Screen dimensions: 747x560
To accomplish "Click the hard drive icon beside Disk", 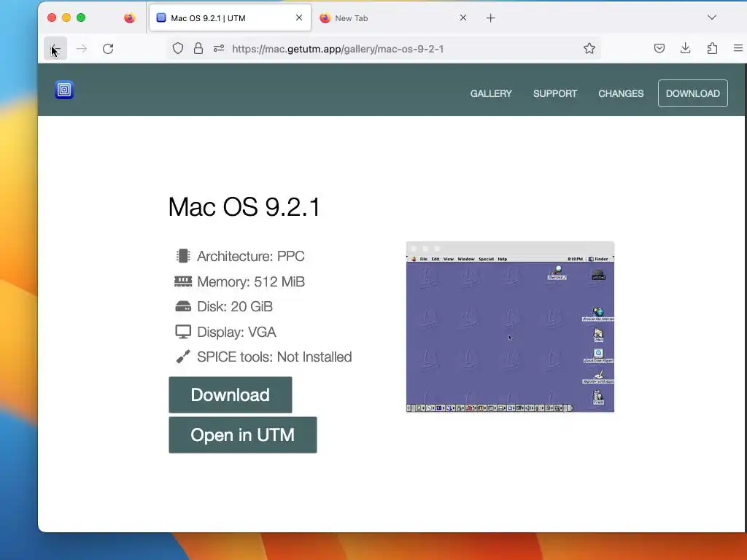I will pos(183,307).
